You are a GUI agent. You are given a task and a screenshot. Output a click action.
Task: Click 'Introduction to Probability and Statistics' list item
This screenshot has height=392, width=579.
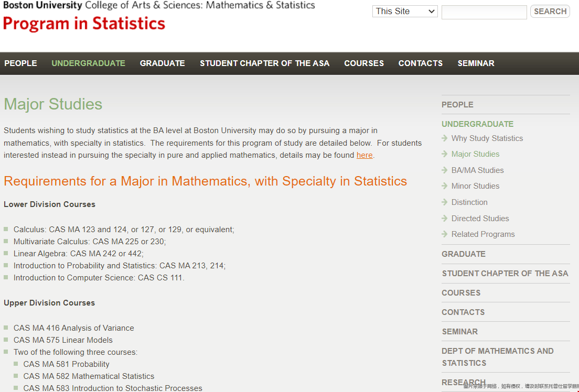[119, 266]
